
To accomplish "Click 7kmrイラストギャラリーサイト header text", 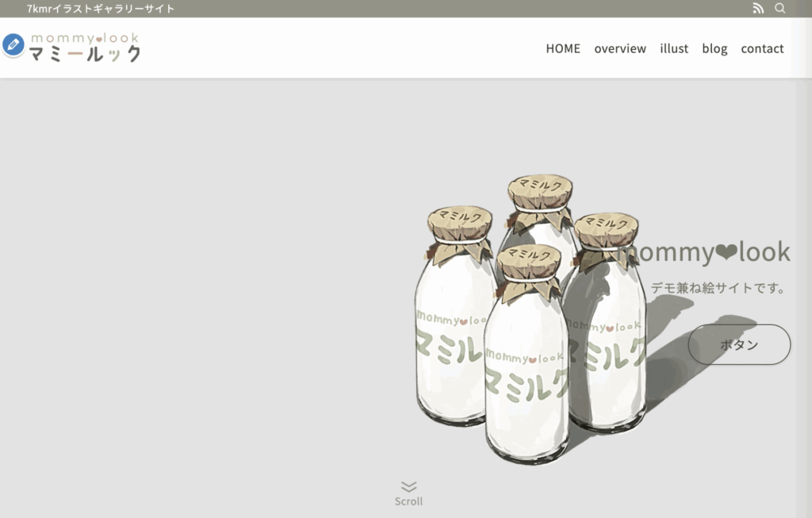I will [101, 9].
